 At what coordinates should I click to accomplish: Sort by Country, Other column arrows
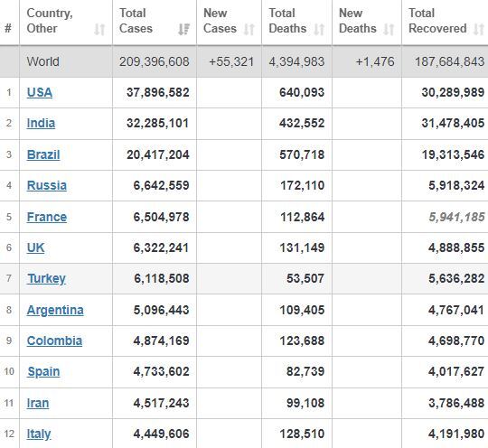coord(99,29)
